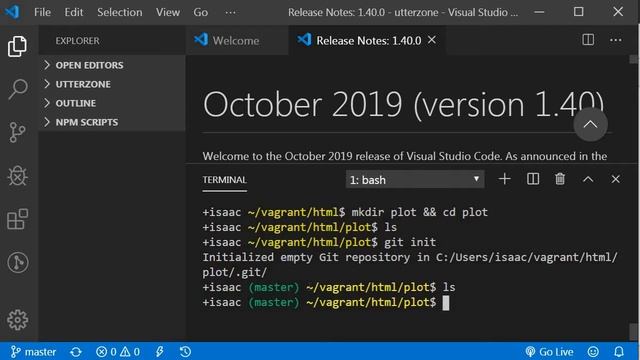Open the Search view in activity bar
This screenshot has width=640, height=360.
18,89
